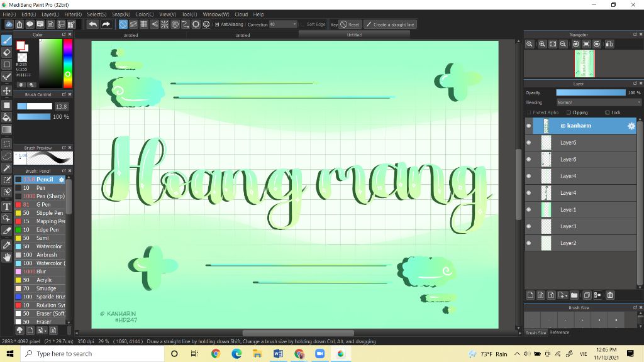
Task: Open the Layer menu
Action: point(50,14)
